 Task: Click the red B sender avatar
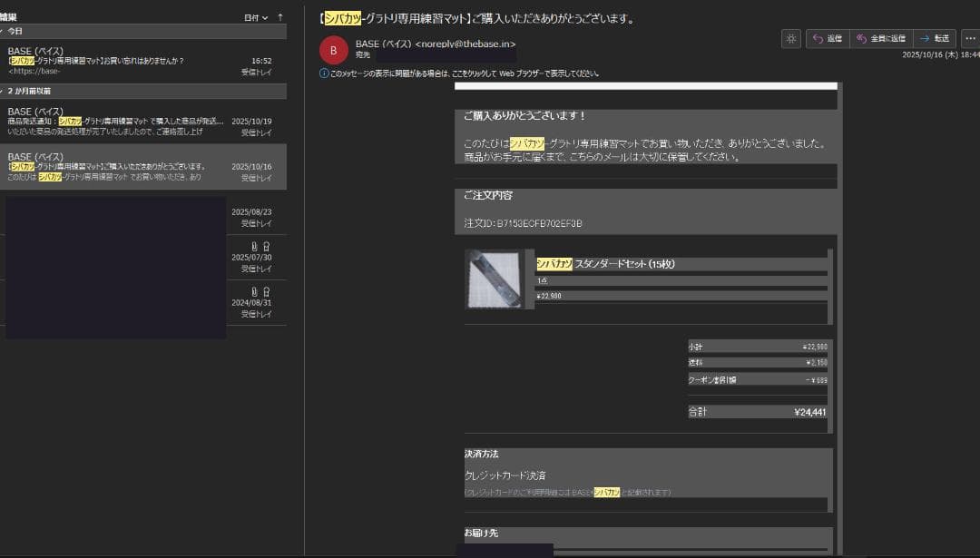click(333, 51)
